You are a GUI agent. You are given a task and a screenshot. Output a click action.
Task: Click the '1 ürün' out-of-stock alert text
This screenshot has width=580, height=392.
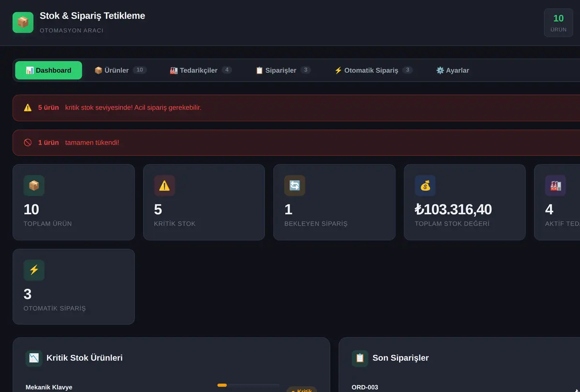(48, 143)
